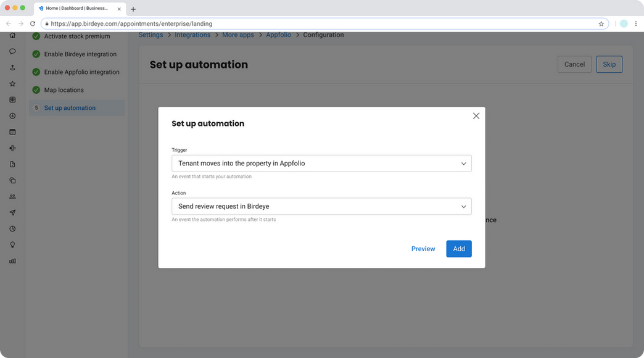Screen dimensions: 644x358
Task: Close the Home Dashboard browser tab
Action: (x=119, y=9)
